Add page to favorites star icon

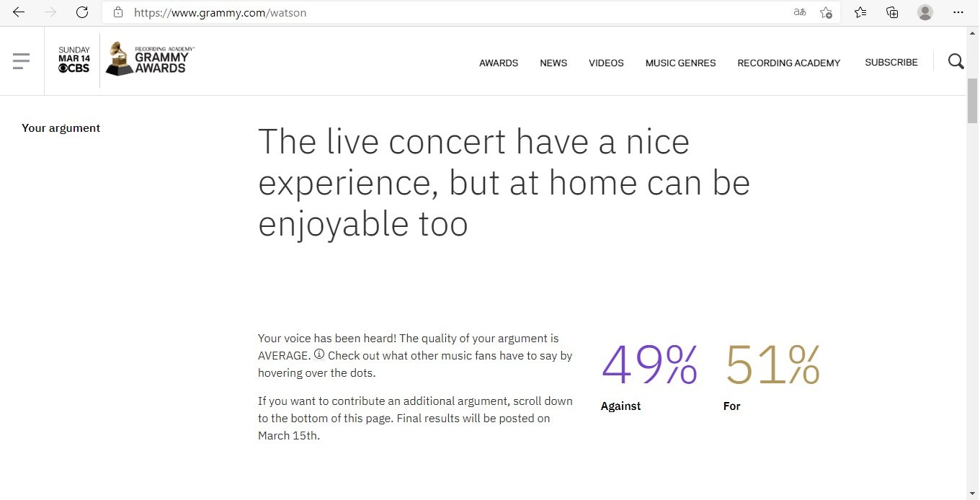click(826, 12)
